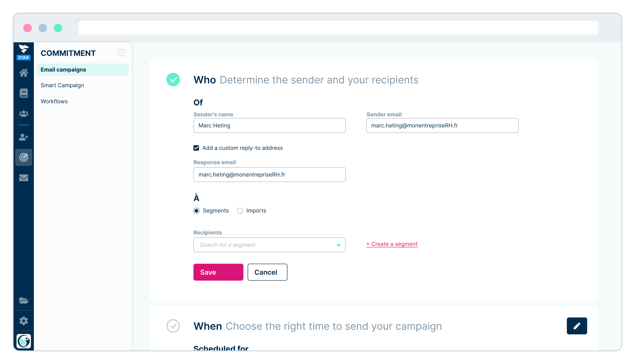Click the Smart Campaign menu item
The width and height of the screenshot is (635, 364).
pos(62,85)
